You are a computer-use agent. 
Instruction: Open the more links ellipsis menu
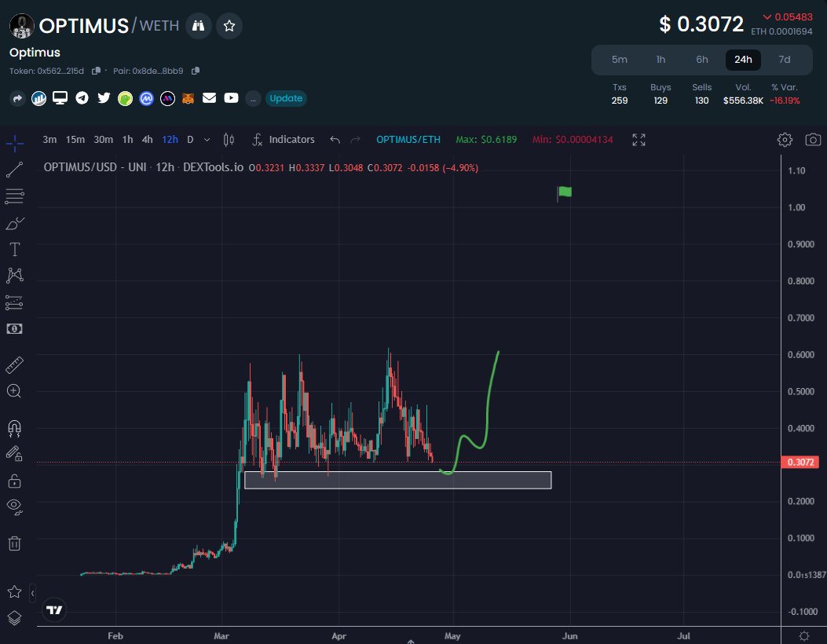pos(253,98)
